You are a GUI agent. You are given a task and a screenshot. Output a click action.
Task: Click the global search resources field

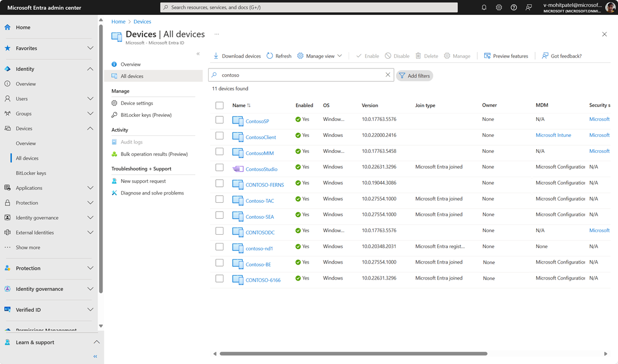tap(309, 7)
